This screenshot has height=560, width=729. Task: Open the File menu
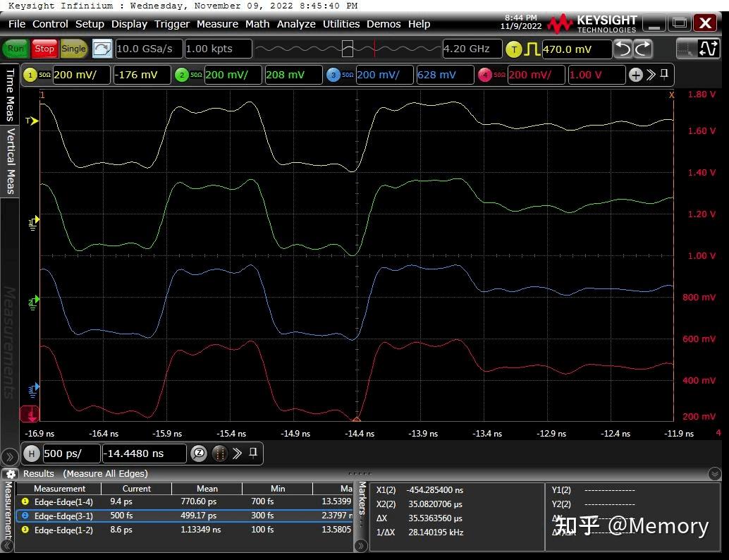[17, 24]
